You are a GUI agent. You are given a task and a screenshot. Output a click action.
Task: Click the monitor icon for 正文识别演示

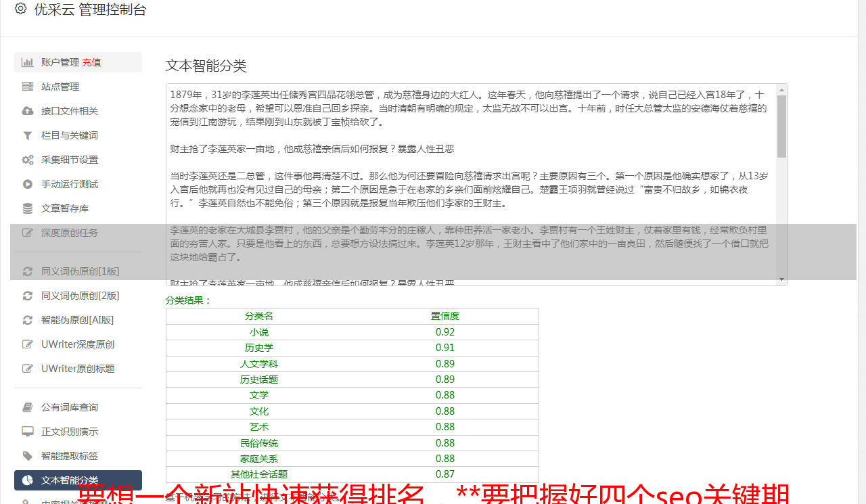pos(28,432)
